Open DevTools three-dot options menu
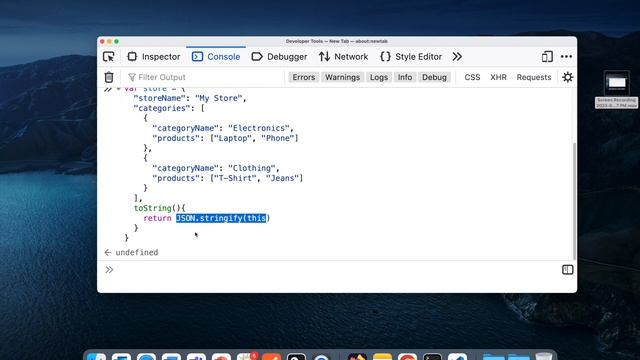 point(566,57)
